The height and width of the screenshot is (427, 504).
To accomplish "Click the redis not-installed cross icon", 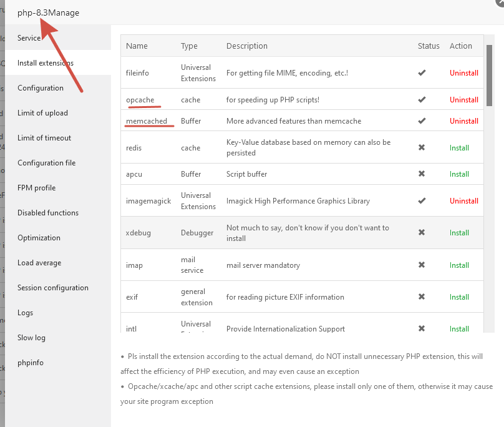I will pyautogui.click(x=422, y=148).
